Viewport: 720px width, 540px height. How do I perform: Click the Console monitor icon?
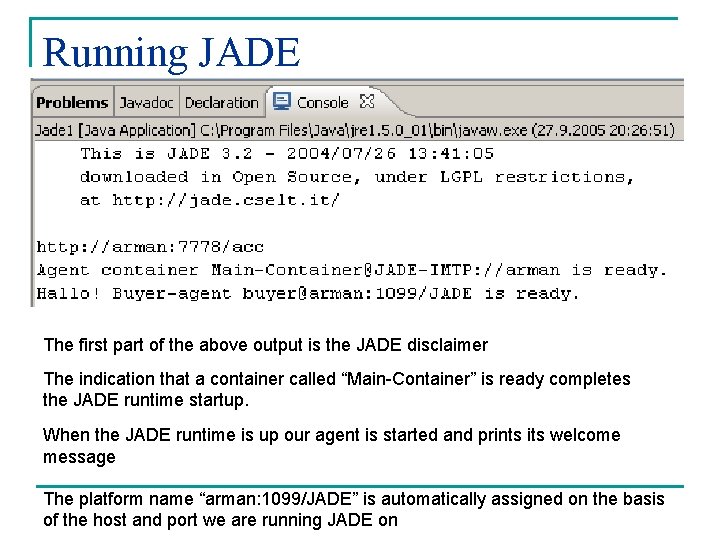click(281, 101)
